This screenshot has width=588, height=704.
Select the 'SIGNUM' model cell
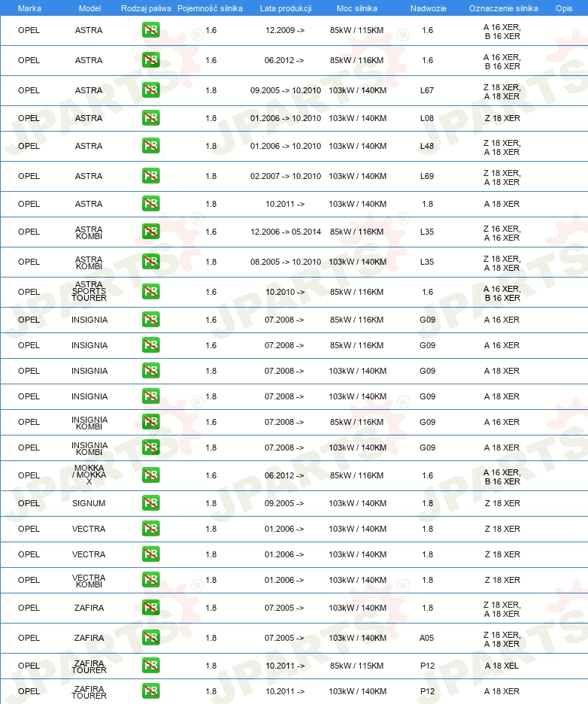pyautogui.click(x=89, y=503)
